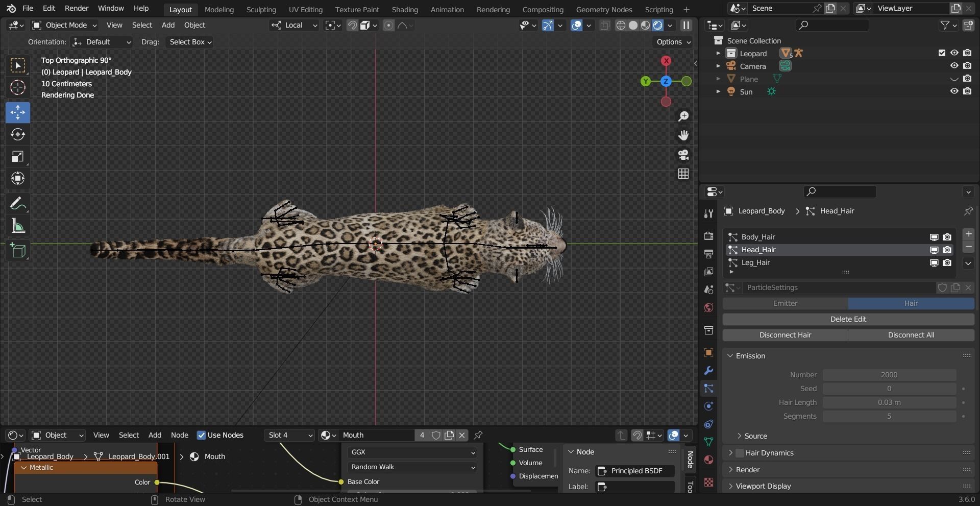
Task: Open the Scene properties tab
Action: (708, 290)
